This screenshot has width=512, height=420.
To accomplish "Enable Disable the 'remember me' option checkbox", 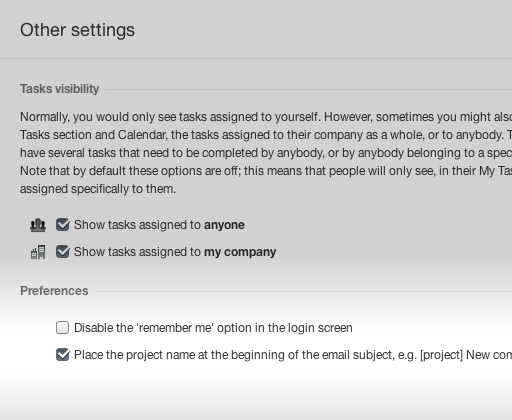I will pos(63,328).
